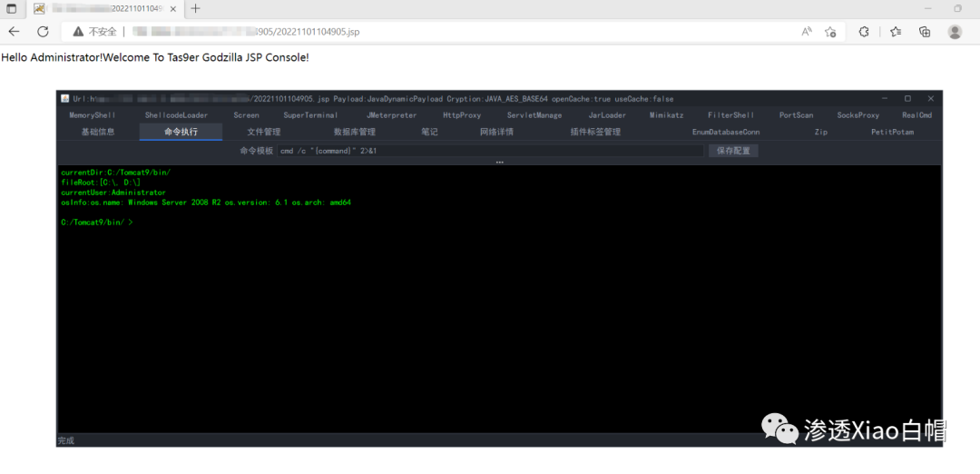This screenshot has height=474, width=980.
Task: Close the Godzilla console window
Action: click(x=931, y=99)
